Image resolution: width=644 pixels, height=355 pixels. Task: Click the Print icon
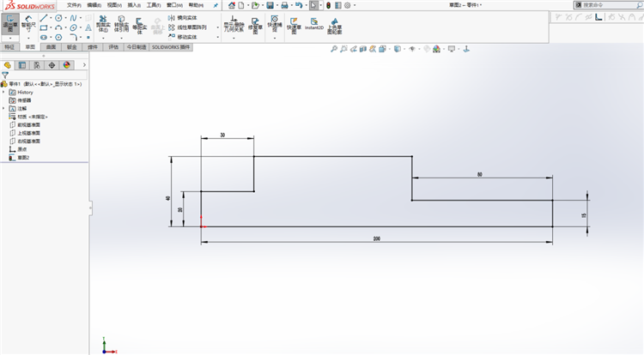(284, 5)
